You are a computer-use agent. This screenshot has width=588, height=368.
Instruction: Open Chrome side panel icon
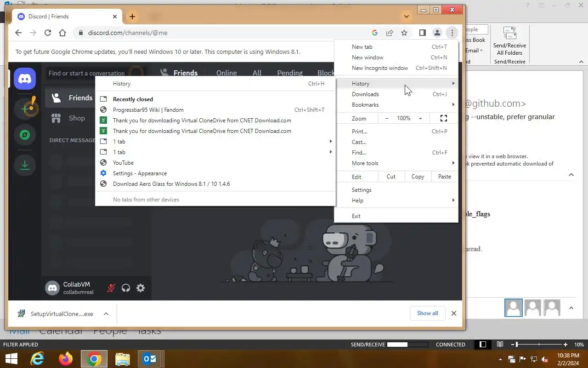(423, 33)
